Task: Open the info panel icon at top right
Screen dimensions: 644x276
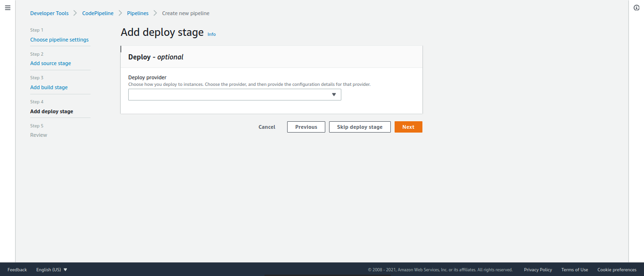Action: (x=636, y=8)
